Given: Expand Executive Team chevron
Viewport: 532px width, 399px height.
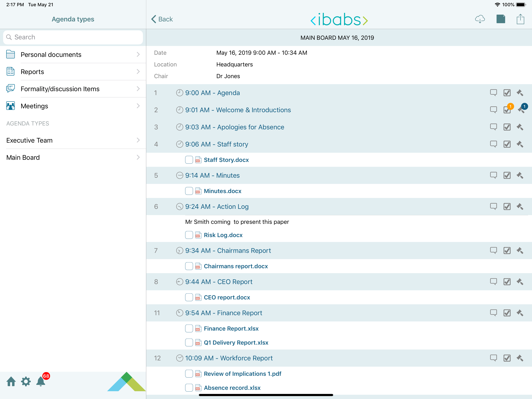Looking at the screenshot, I should point(138,140).
